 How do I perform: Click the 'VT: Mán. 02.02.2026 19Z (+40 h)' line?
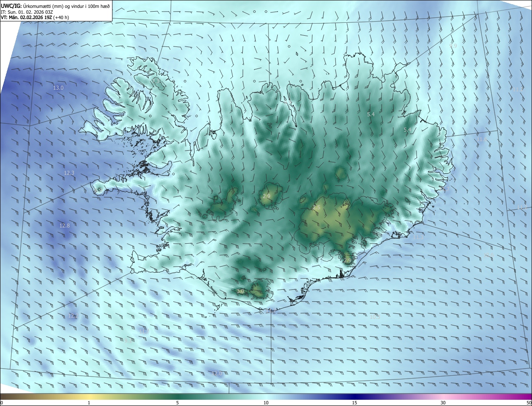click(x=34, y=18)
